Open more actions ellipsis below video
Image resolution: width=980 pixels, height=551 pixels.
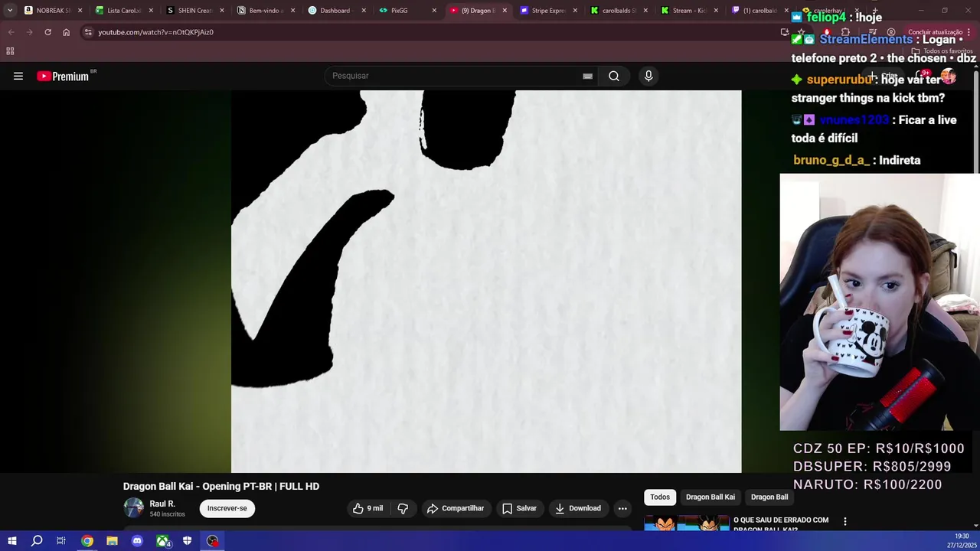tap(622, 508)
